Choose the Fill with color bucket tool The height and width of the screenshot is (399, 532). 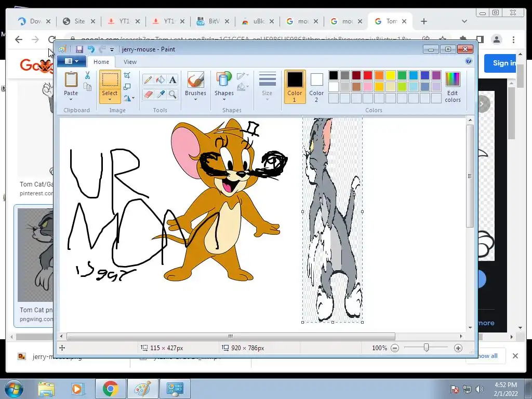coord(161,79)
